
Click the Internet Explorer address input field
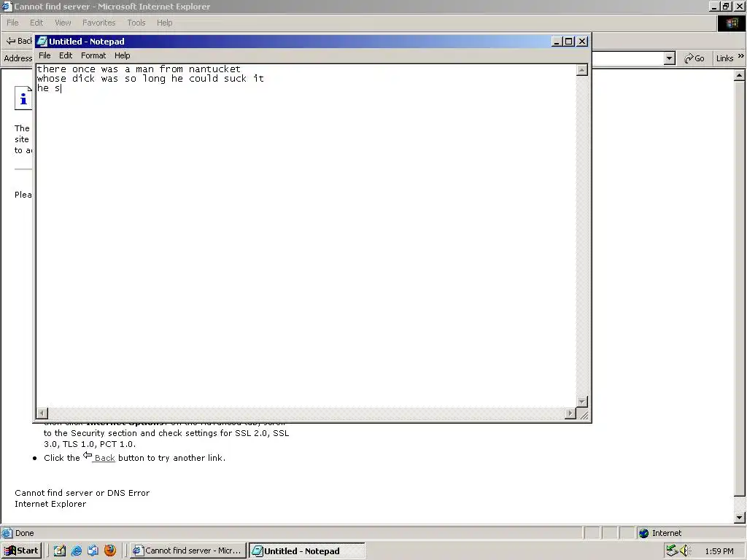pos(627,58)
